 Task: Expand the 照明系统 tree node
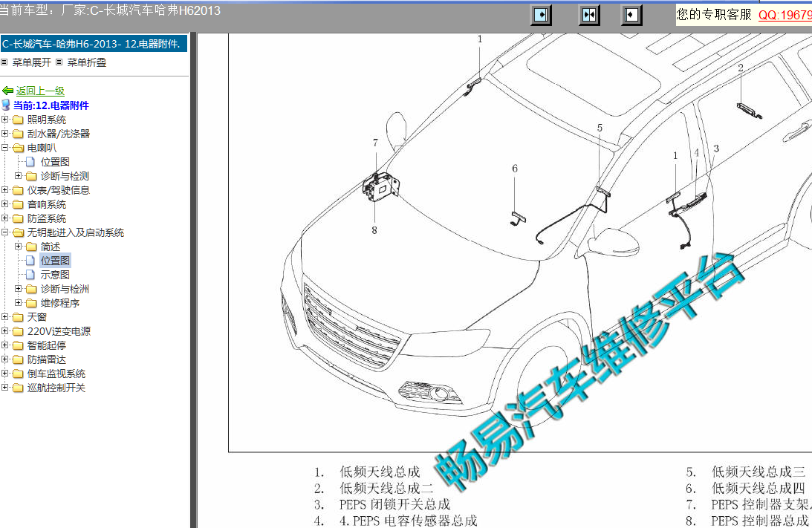click(4, 120)
